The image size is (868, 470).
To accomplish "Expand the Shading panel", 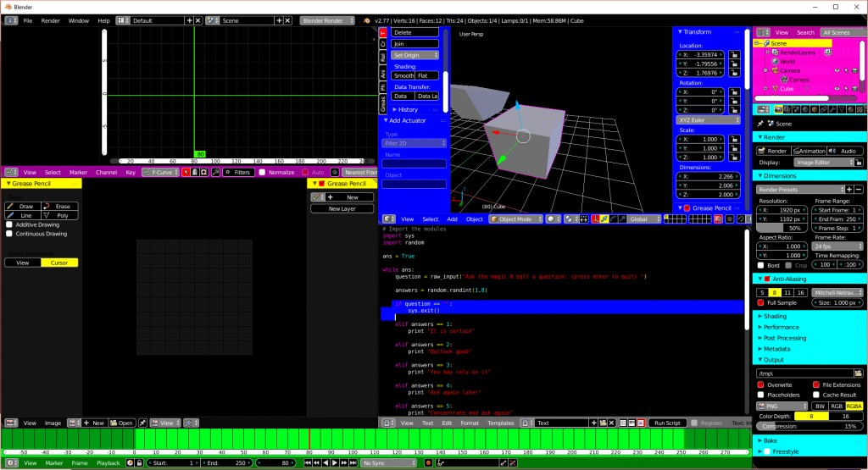I will [x=775, y=316].
